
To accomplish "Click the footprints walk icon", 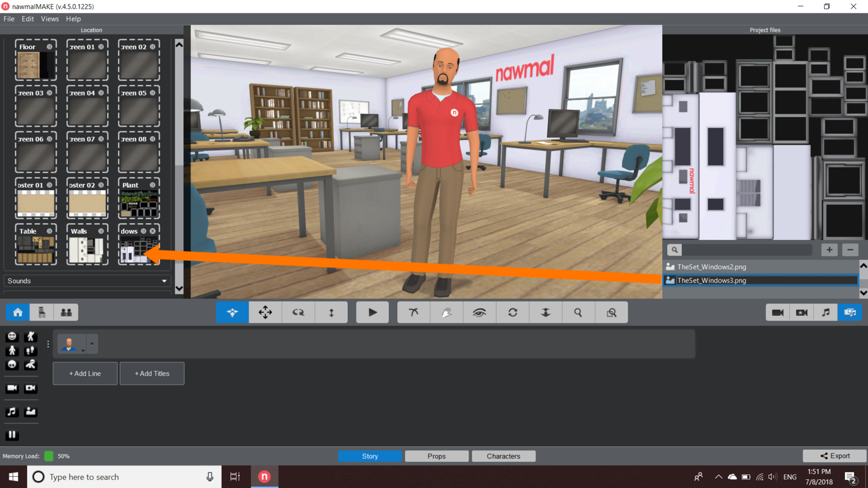I will (31, 350).
